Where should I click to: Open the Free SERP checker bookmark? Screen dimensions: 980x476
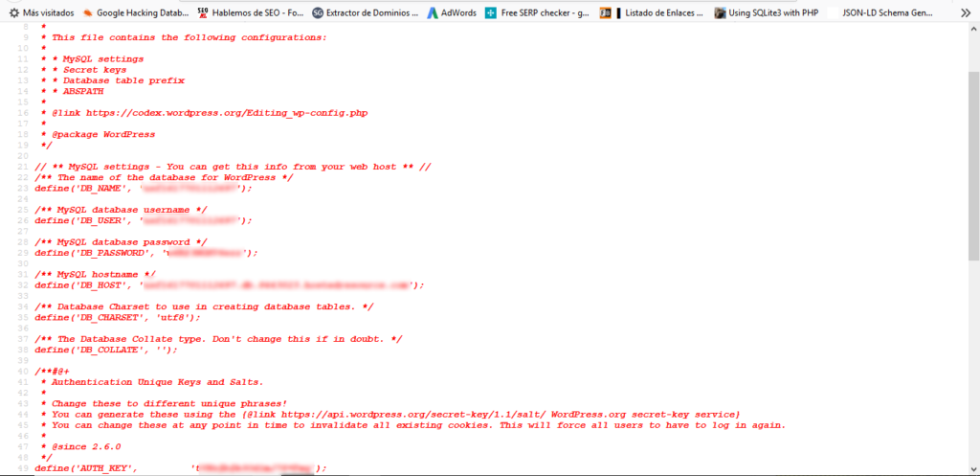click(538, 12)
